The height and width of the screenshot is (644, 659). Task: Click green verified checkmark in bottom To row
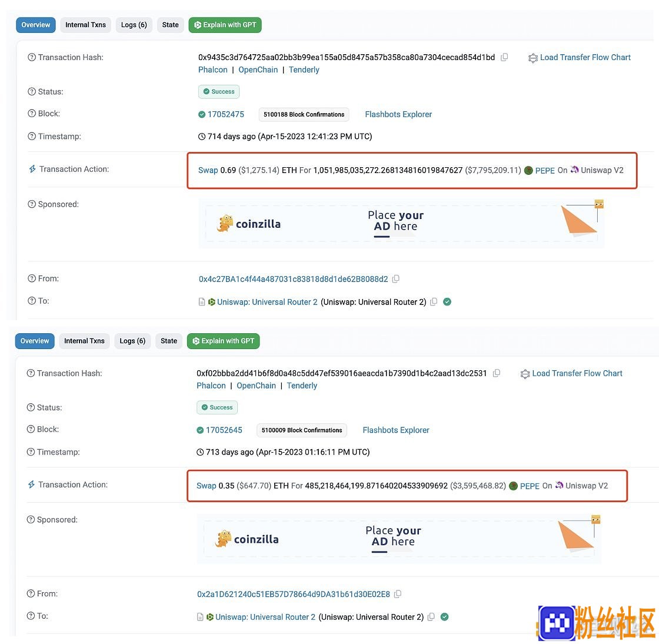tap(445, 617)
